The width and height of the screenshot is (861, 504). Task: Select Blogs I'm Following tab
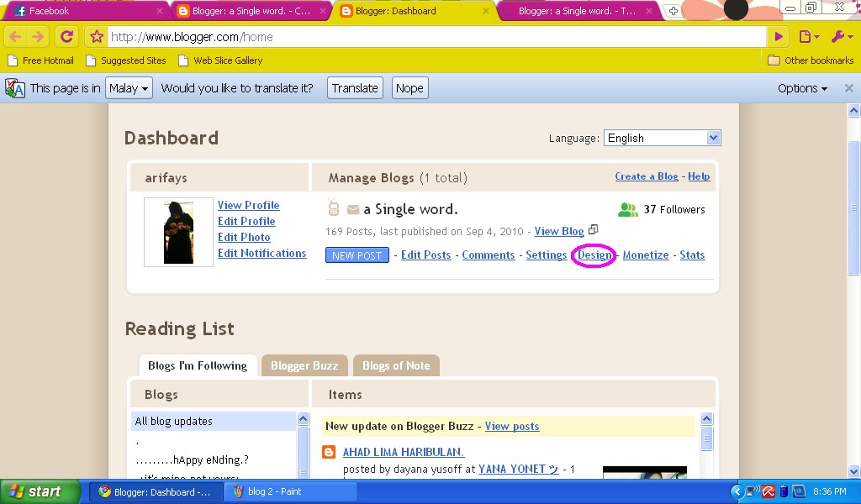coord(198,365)
